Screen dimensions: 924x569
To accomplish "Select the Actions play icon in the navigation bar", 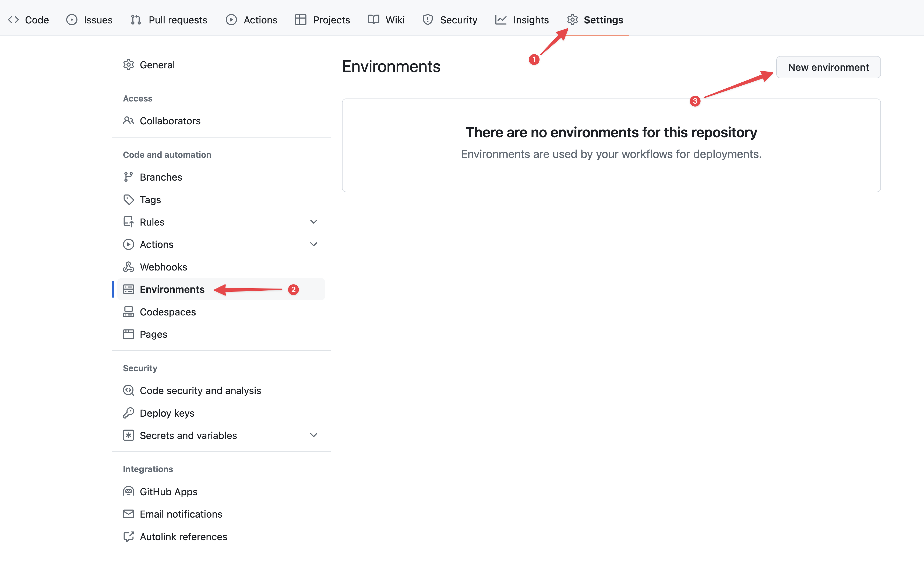I will tap(231, 20).
